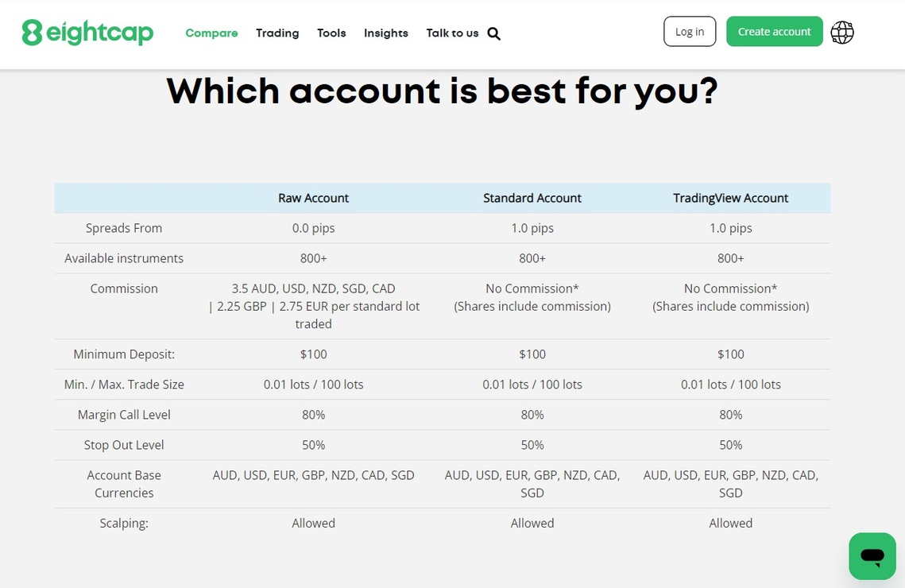
Task: Open the Trading menu
Action: click(x=277, y=33)
